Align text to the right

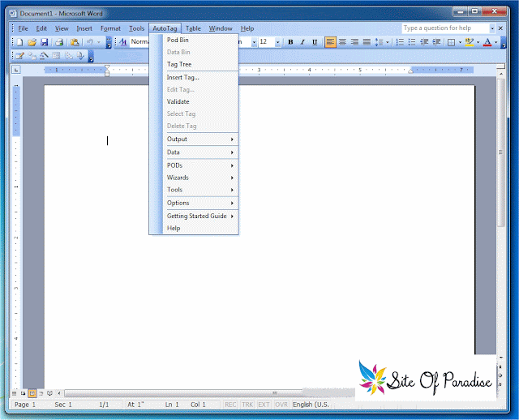pyautogui.click(x=354, y=42)
